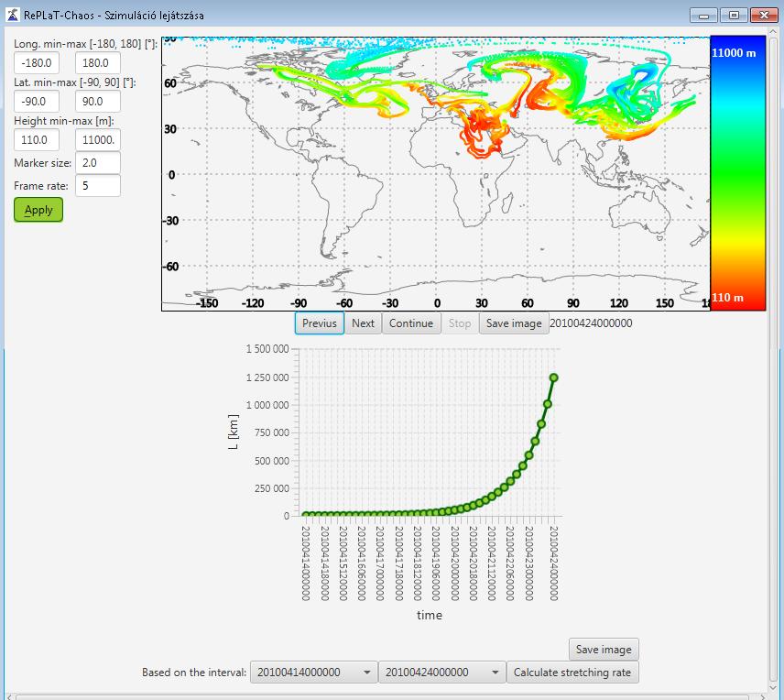784x700 pixels.
Task: Click the '1 250 000' y-axis value
Action: (267, 377)
